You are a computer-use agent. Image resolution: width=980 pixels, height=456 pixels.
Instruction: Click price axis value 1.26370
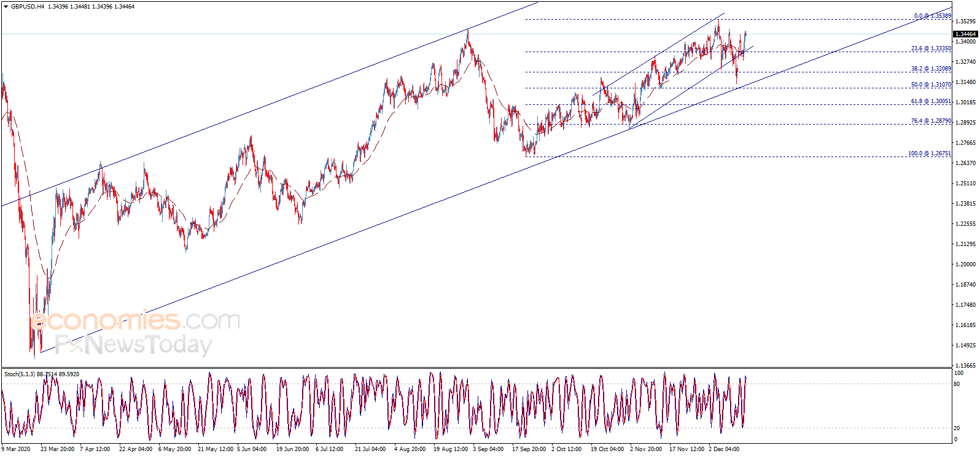(965, 163)
